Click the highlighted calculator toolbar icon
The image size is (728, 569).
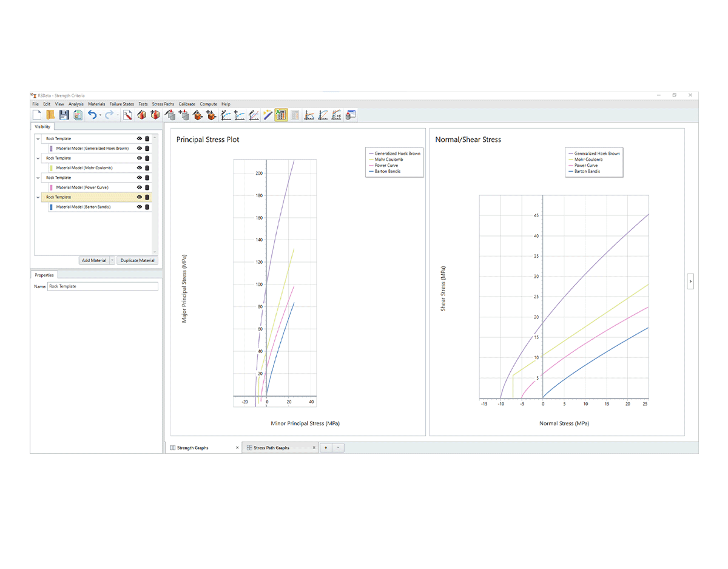coord(281,115)
